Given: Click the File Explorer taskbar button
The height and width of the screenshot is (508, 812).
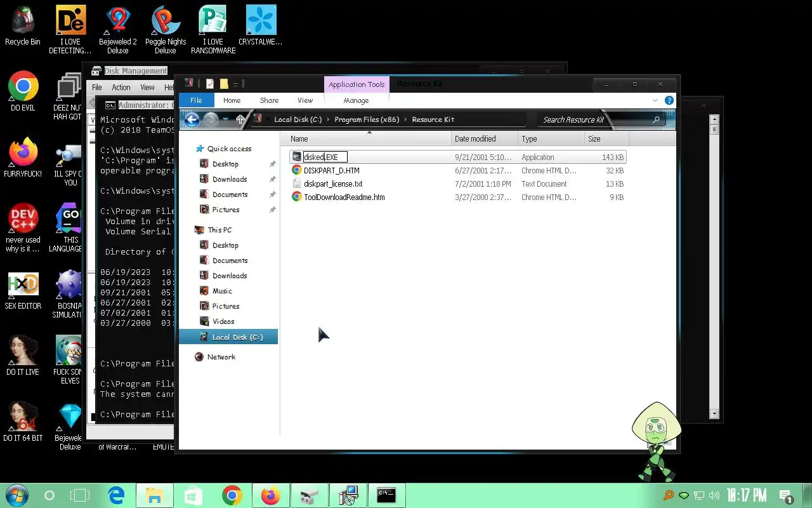Looking at the screenshot, I should [154, 495].
